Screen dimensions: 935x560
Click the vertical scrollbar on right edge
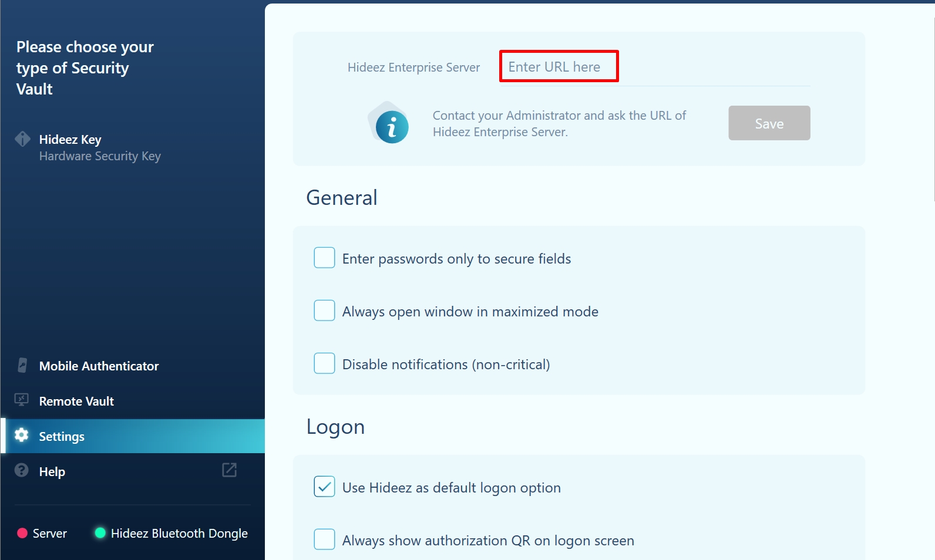[x=933, y=110]
